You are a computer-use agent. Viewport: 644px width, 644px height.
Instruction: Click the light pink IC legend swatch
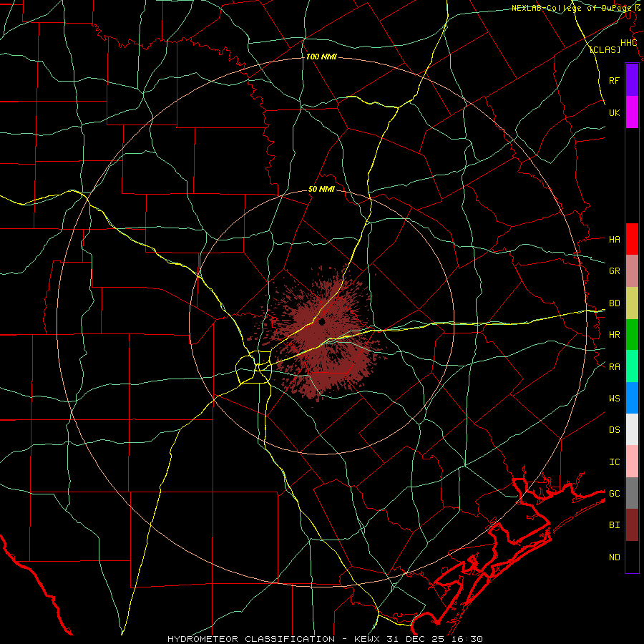632,462
